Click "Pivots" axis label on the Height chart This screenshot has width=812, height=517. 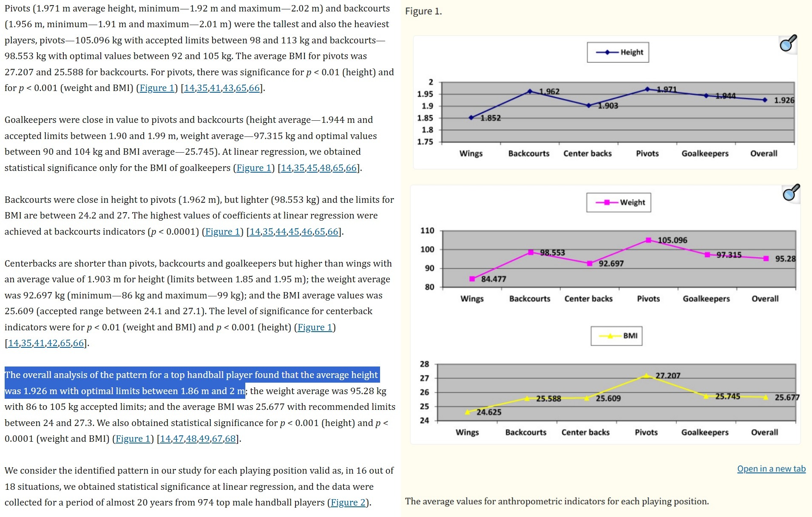[647, 153]
